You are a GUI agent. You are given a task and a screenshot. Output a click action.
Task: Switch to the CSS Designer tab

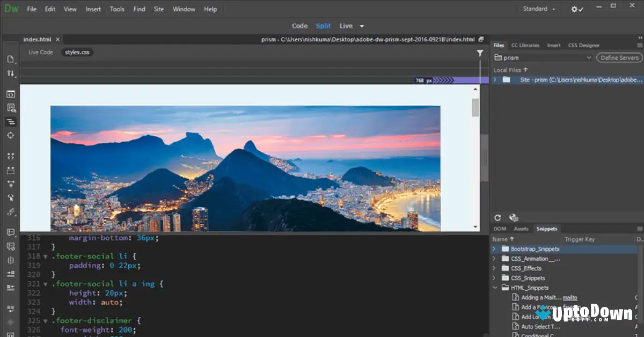583,45
